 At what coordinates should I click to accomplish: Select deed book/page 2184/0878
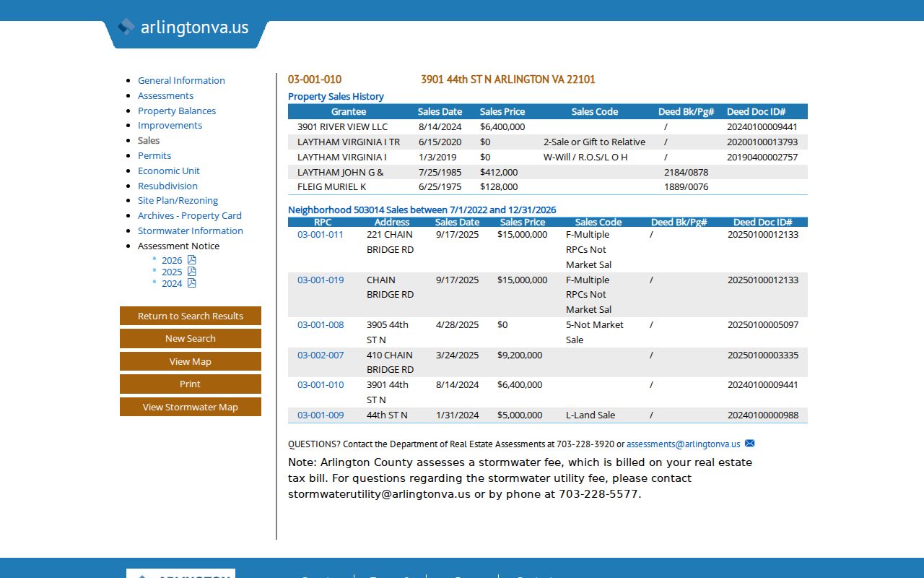click(686, 172)
